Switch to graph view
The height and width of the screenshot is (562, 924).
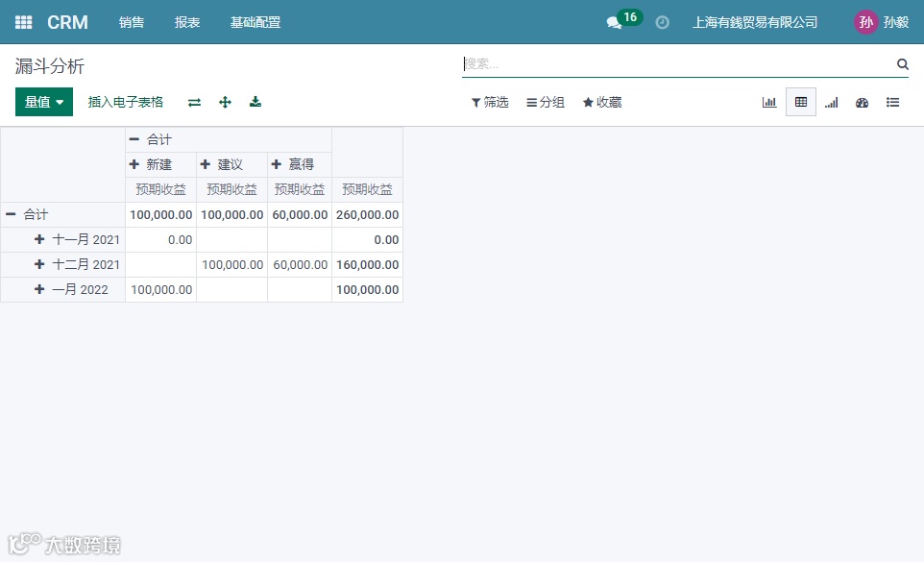coord(769,103)
